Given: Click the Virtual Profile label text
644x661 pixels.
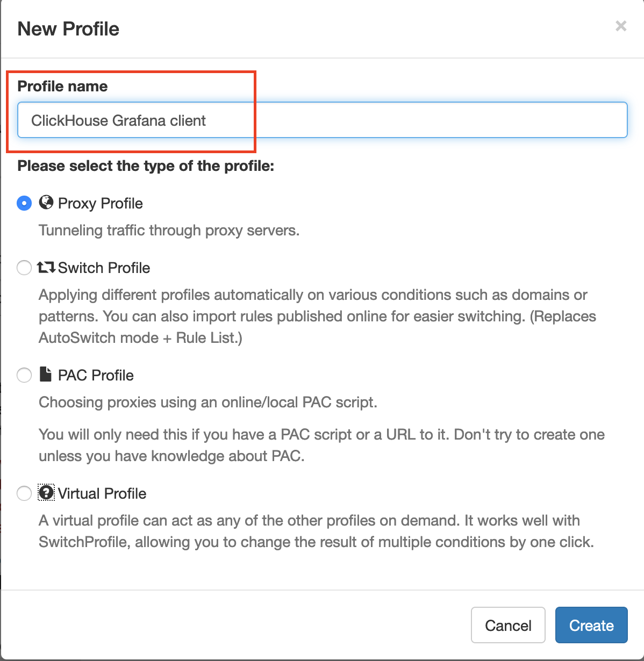Looking at the screenshot, I should [102, 493].
